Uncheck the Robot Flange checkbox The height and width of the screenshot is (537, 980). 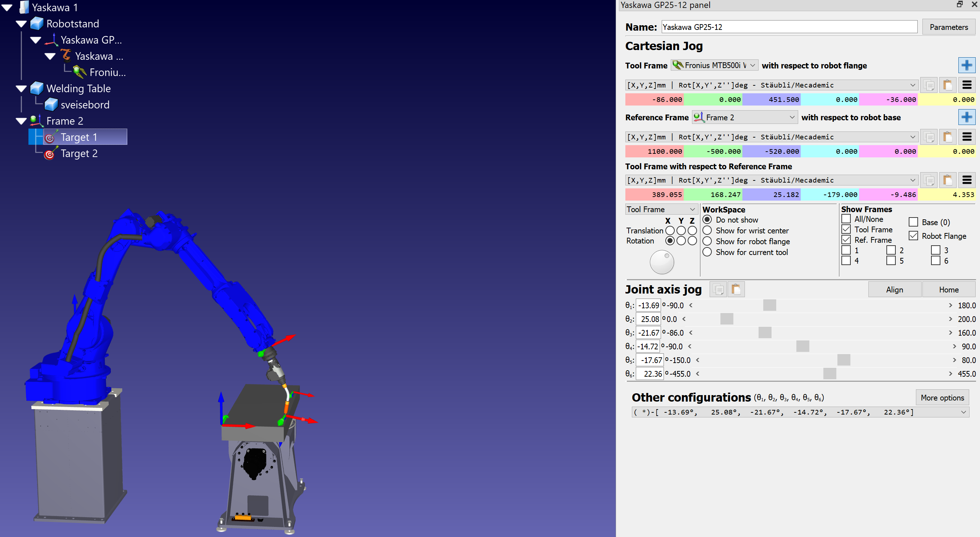coord(913,236)
